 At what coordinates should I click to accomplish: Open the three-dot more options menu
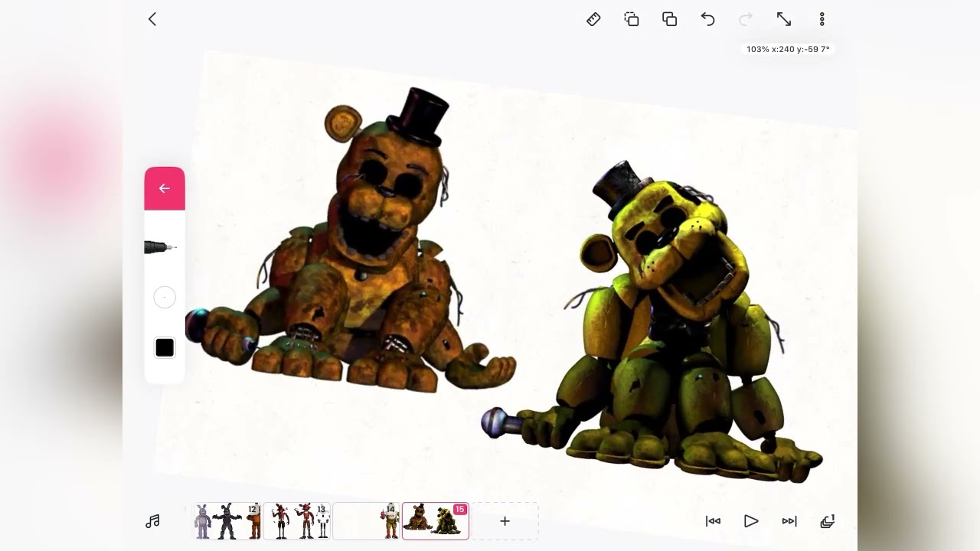click(822, 19)
